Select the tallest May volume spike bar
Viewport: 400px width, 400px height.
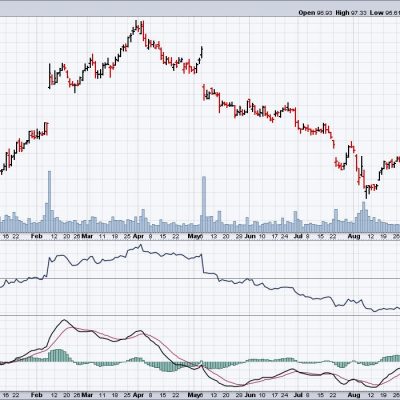(204, 204)
